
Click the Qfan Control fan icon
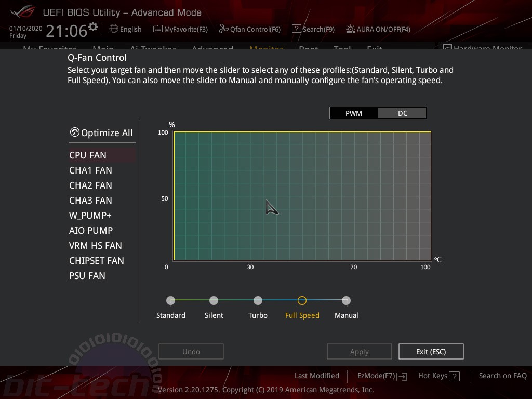[x=223, y=29]
